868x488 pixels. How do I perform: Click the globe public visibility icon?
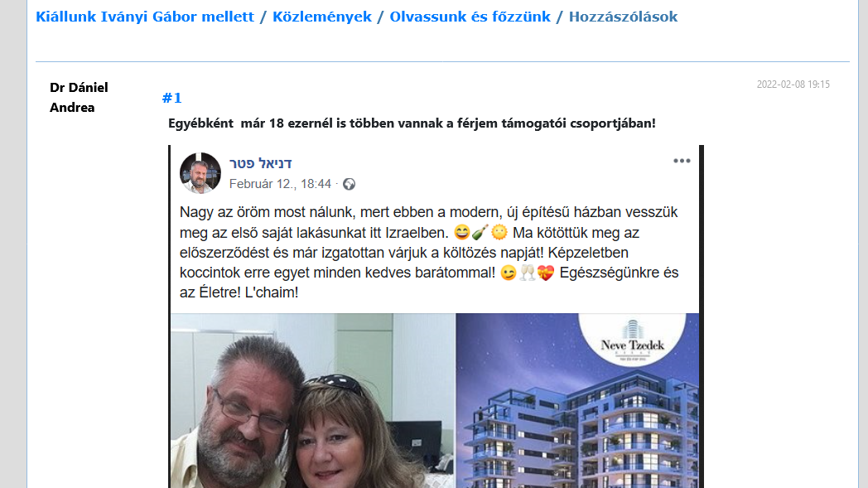pos(349,184)
